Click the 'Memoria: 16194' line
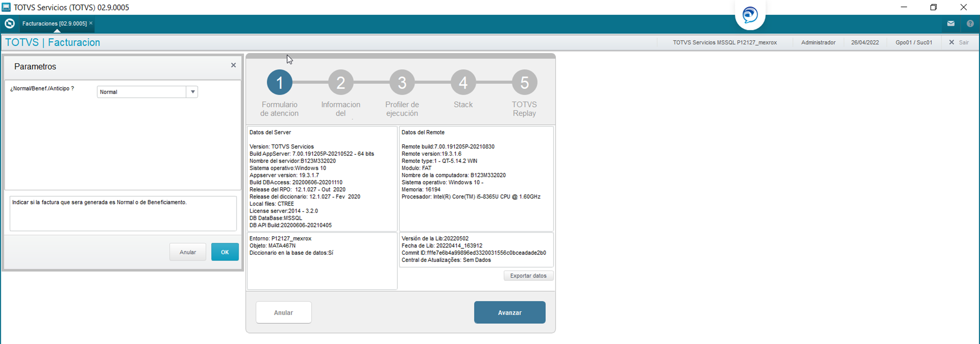Viewport: 980px width, 344px height. pos(421,189)
